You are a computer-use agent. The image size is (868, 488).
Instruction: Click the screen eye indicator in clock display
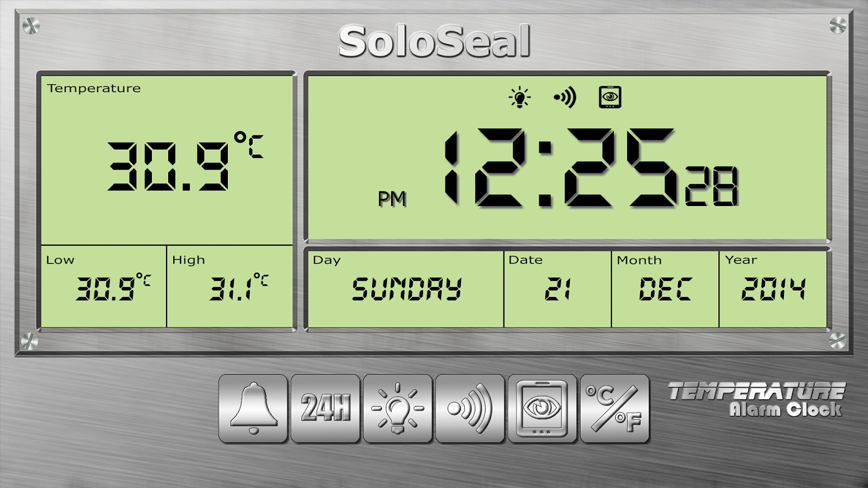(x=610, y=97)
